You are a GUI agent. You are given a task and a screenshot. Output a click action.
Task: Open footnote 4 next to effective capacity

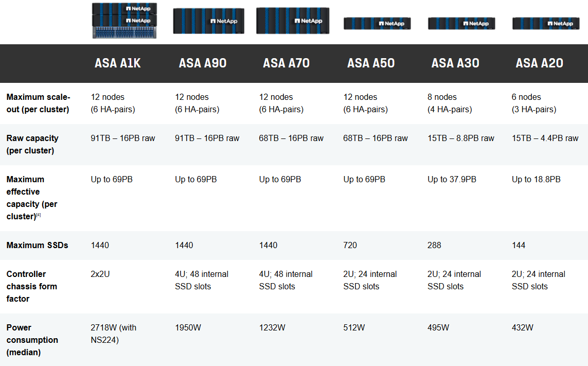[x=38, y=215]
